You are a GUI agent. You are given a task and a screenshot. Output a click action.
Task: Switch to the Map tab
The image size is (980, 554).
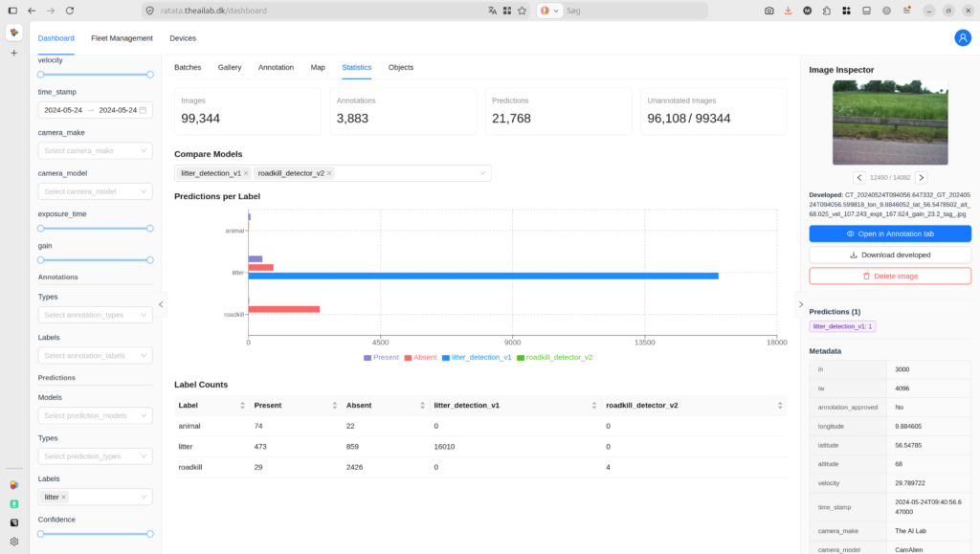(x=318, y=67)
